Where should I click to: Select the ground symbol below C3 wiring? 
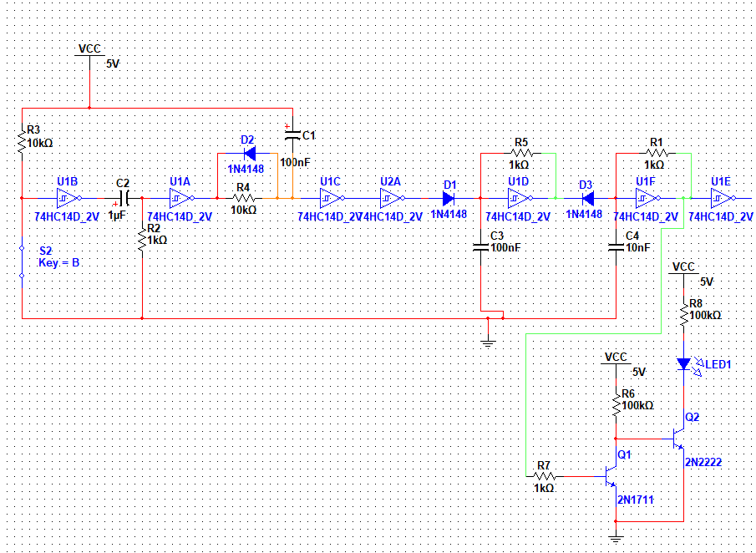click(x=488, y=342)
